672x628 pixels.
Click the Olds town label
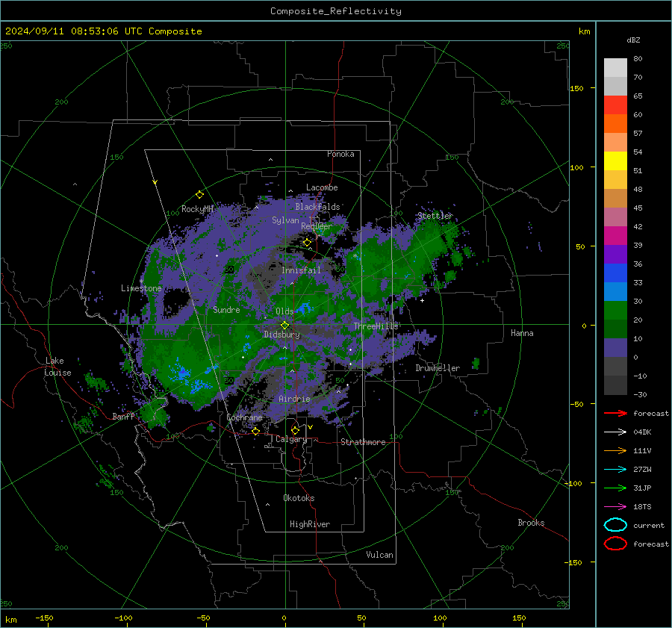284,311
